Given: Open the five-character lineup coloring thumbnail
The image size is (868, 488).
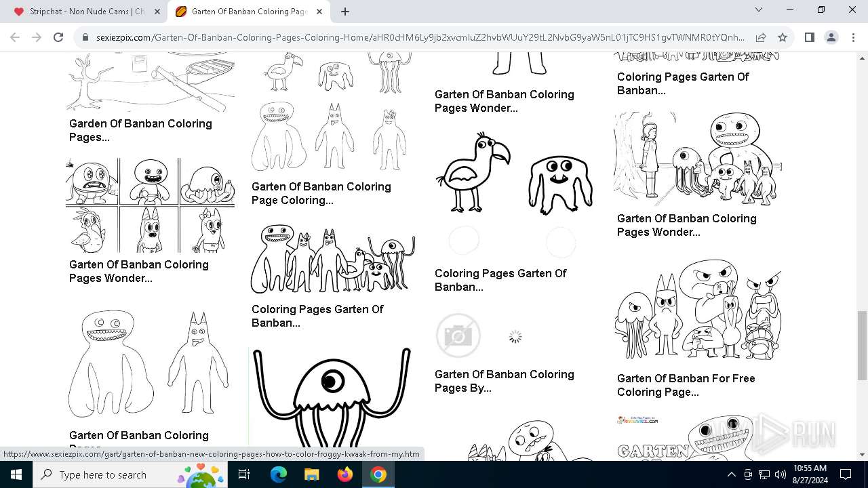Looking at the screenshot, I should (333, 259).
